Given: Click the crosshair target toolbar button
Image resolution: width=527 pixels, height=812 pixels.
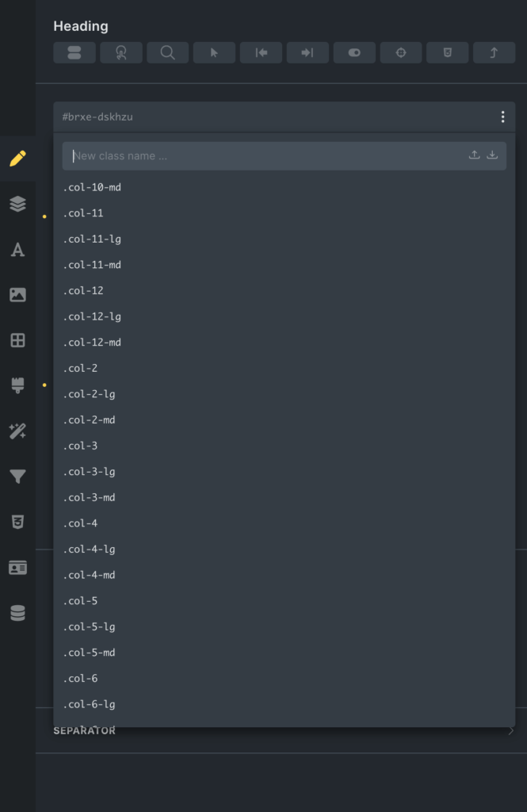Looking at the screenshot, I should (x=401, y=53).
